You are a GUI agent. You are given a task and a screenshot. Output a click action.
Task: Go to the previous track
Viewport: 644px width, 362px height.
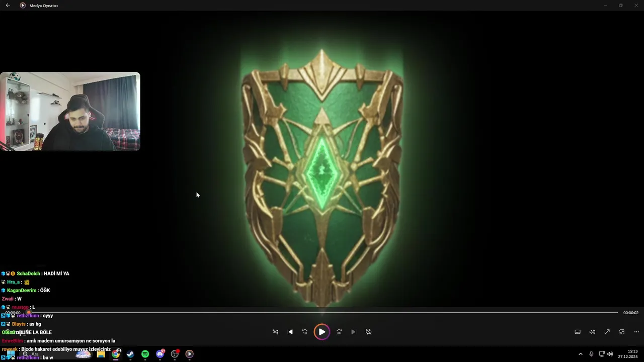290,332
